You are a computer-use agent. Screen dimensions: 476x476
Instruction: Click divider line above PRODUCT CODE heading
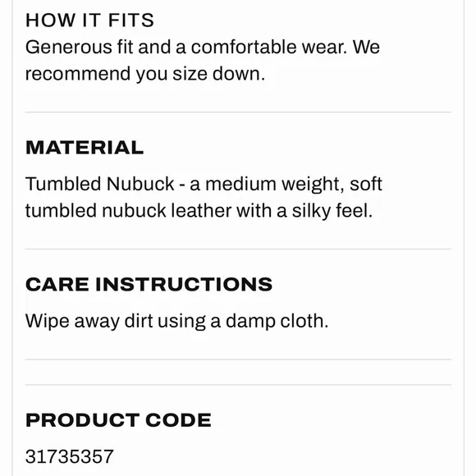point(238,385)
